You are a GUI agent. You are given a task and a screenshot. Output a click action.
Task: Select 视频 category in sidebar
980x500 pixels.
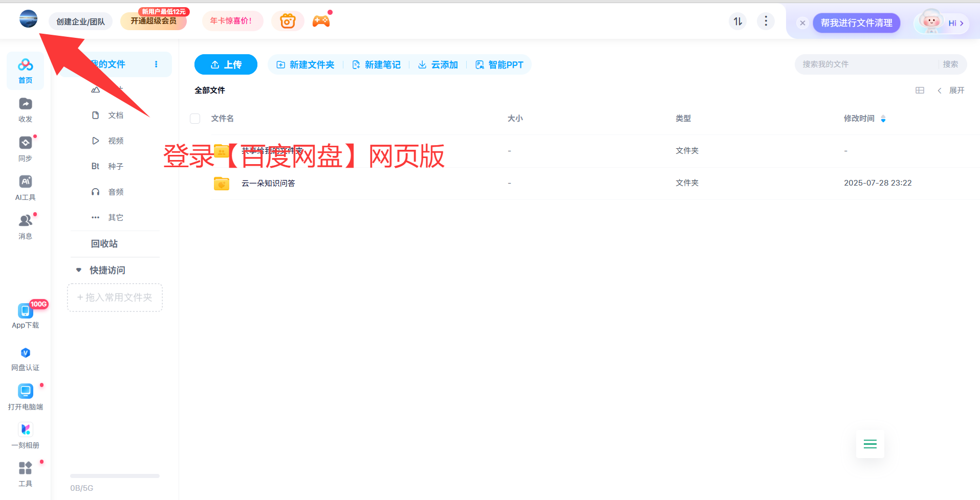115,141
